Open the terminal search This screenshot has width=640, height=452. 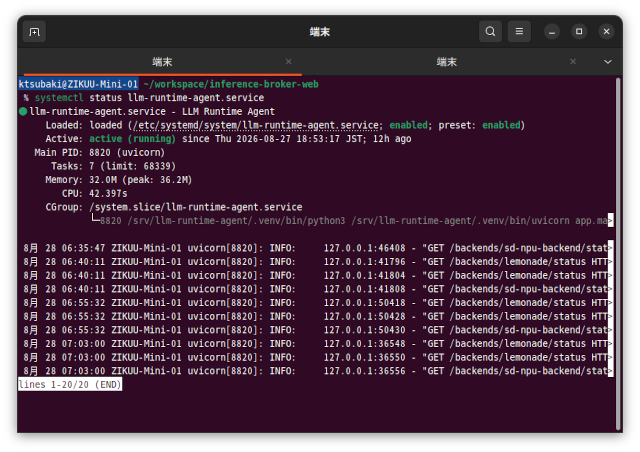490,31
